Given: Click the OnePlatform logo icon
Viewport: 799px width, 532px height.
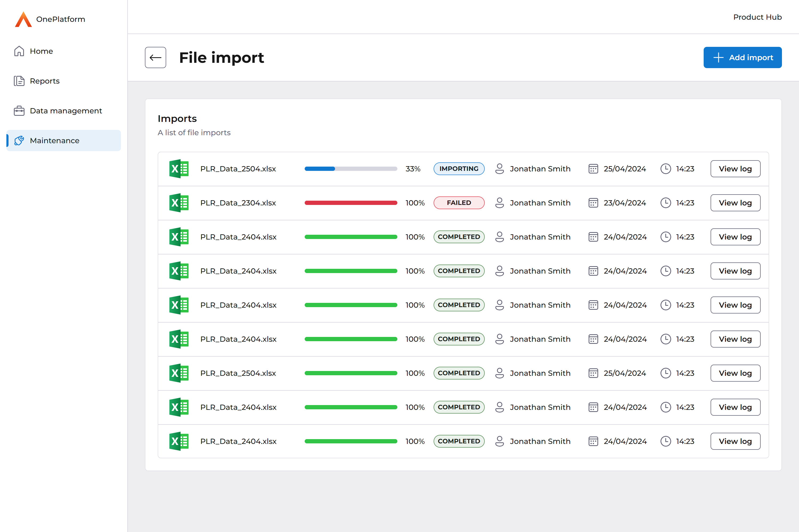Looking at the screenshot, I should pos(23,19).
